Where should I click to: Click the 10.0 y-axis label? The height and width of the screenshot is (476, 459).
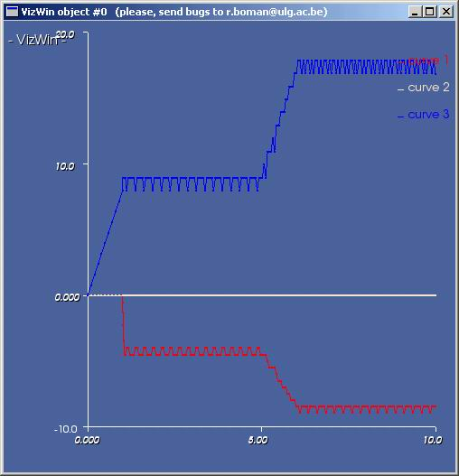(65, 166)
